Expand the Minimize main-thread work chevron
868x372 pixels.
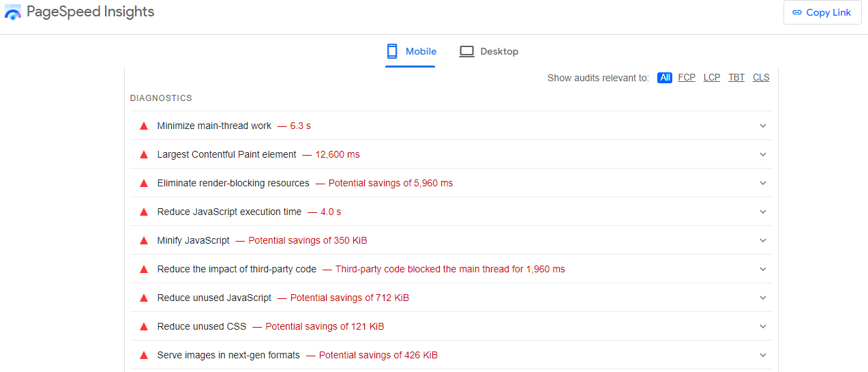coord(763,126)
